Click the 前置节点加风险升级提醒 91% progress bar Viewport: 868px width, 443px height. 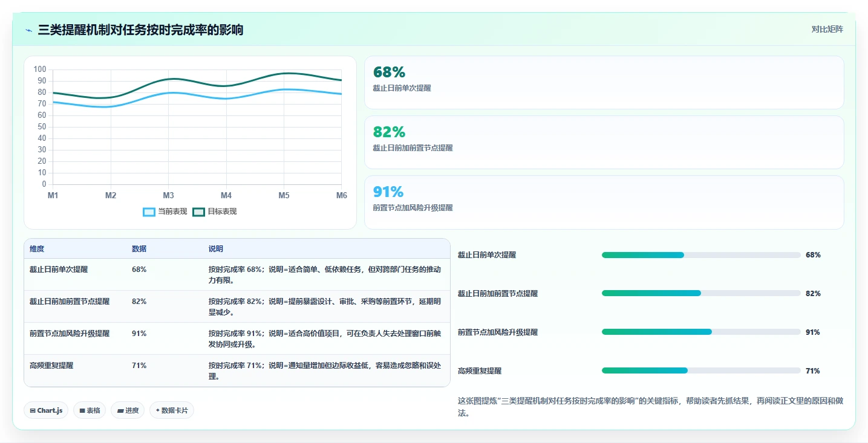701,332
